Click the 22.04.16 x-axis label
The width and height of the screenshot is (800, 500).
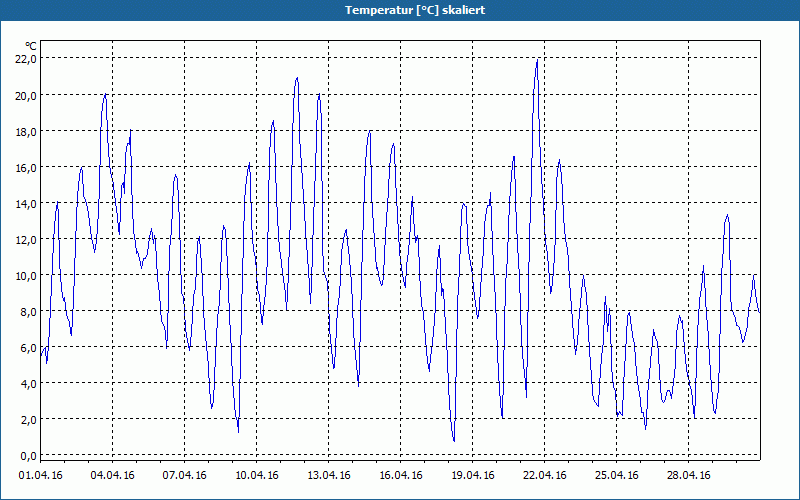pos(544,475)
